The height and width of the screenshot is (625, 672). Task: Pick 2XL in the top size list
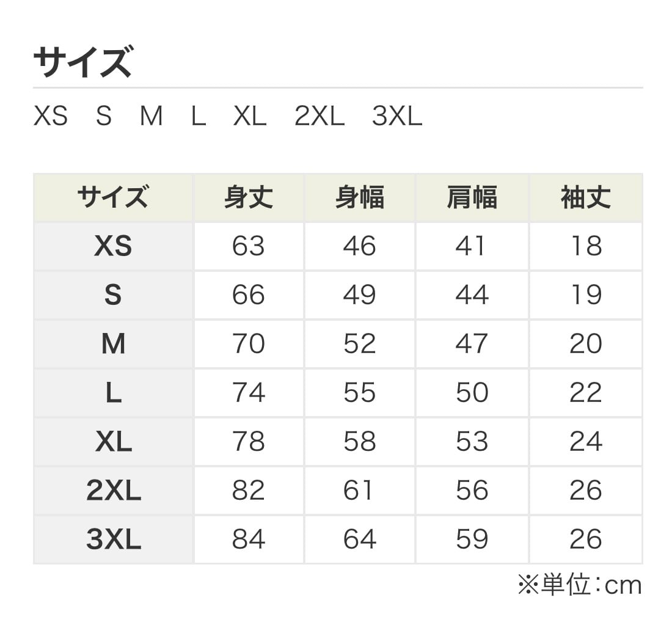point(319,115)
